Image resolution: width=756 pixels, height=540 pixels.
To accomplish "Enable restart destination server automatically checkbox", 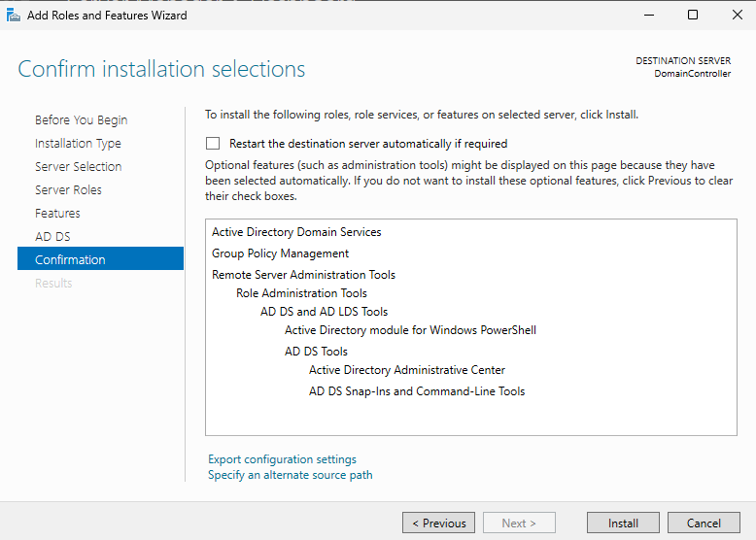I will tap(213, 143).
